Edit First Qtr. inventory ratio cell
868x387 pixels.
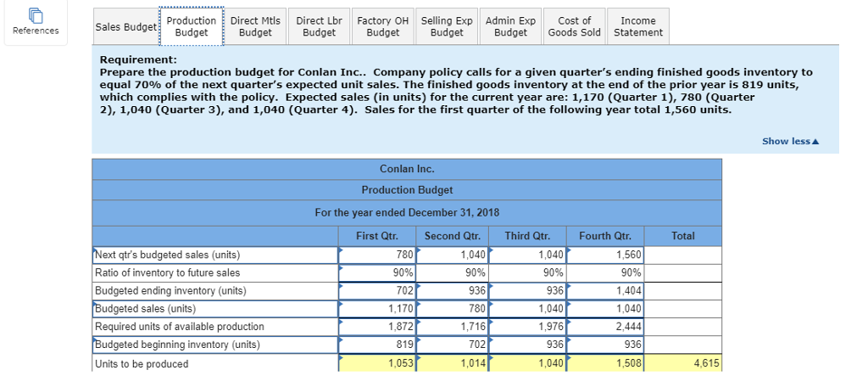(376, 272)
